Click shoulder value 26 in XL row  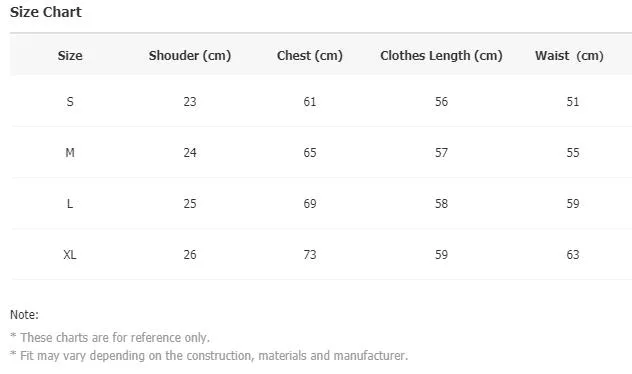click(190, 255)
